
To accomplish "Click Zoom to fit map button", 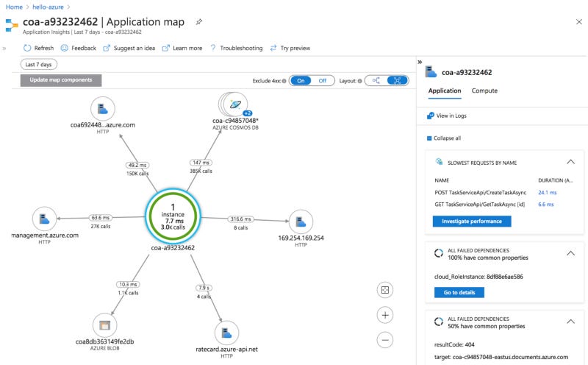I will [385, 290].
